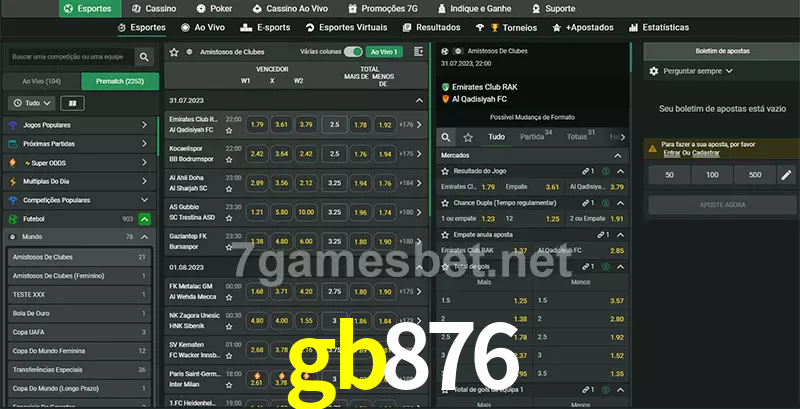This screenshot has width=800, height=409.
Task: Click the Futebol soccer ball icon
Action: tap(13, 219)
